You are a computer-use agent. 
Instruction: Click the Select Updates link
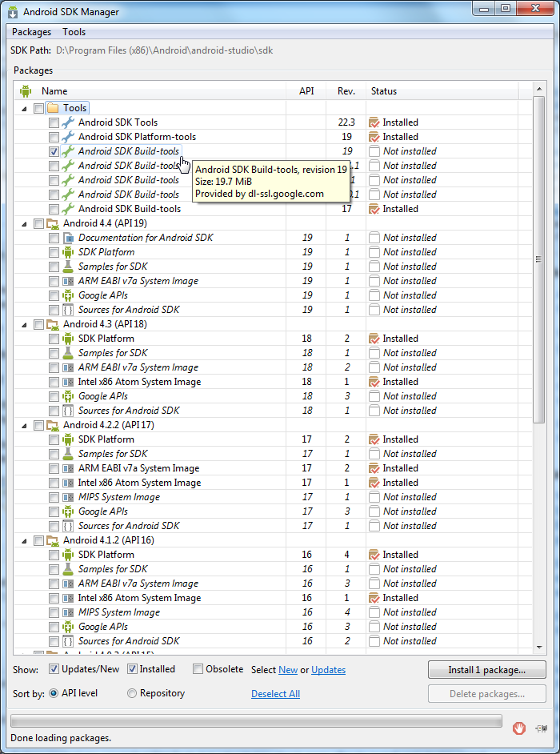click(328, 669)
